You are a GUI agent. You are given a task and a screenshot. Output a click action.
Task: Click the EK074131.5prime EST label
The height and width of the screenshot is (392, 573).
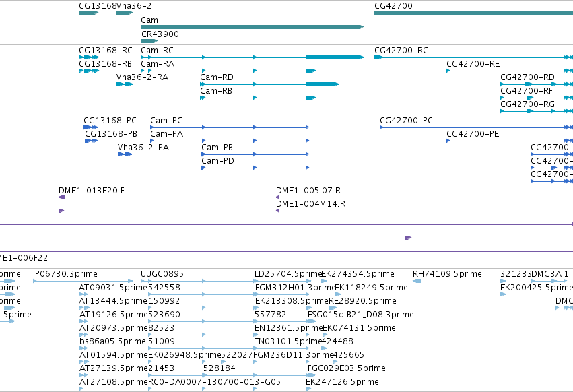[360, 328]
